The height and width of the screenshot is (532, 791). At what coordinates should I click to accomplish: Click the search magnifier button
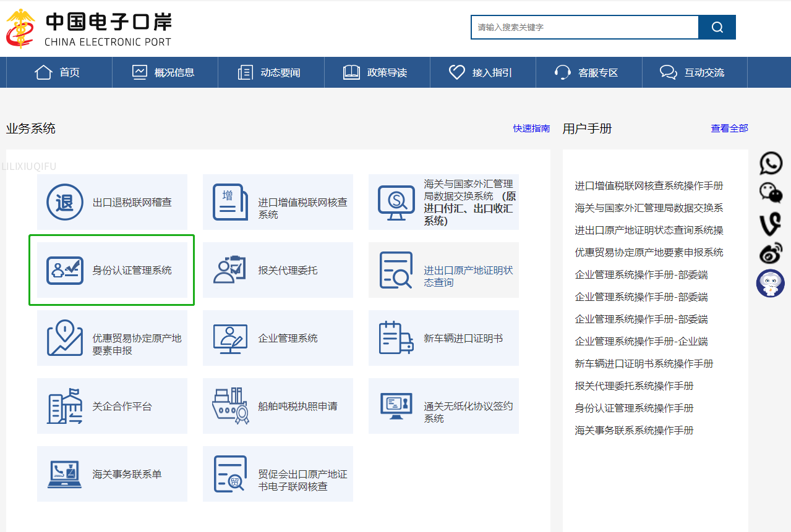717,27
